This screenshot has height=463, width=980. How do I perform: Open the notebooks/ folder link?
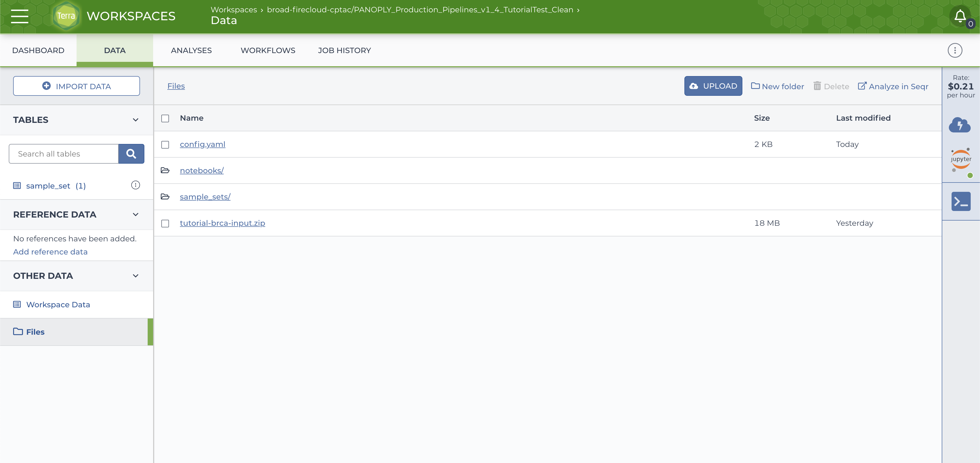202,170
